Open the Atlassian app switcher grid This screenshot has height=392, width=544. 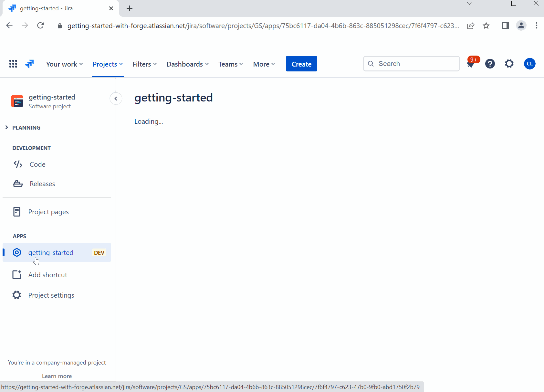[x=13, y=64]
